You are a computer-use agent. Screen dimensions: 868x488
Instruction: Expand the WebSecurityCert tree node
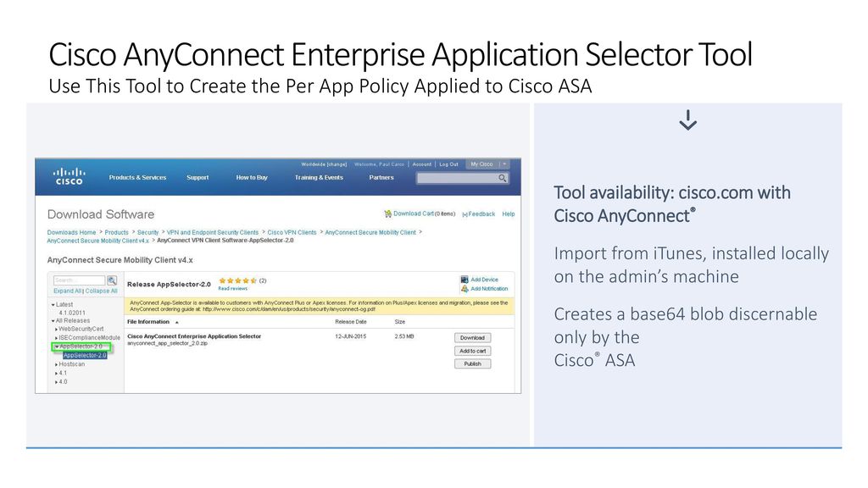(57, 330)
